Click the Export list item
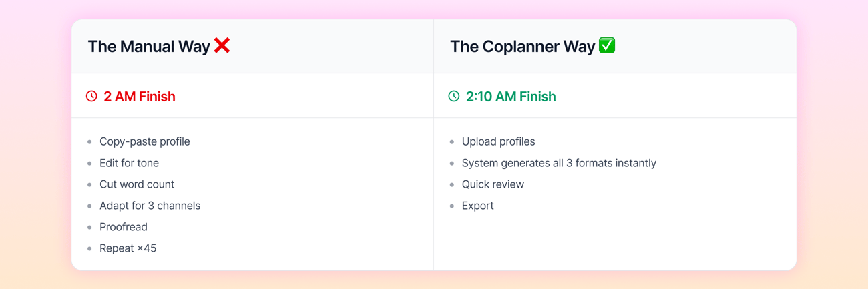The image size is (868, 289). pos(477,206)
